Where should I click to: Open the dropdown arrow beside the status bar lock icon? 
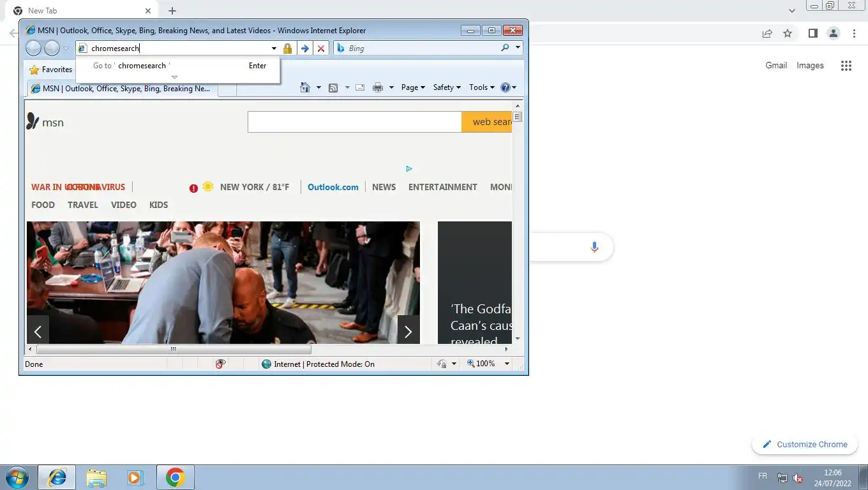tap(454, 364)
